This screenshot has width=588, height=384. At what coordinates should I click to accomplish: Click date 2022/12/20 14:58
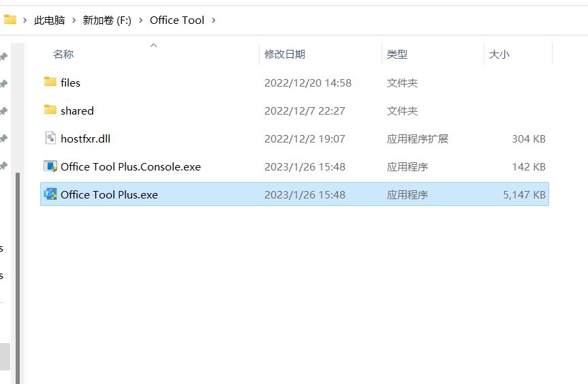click(x=308, y=83)
